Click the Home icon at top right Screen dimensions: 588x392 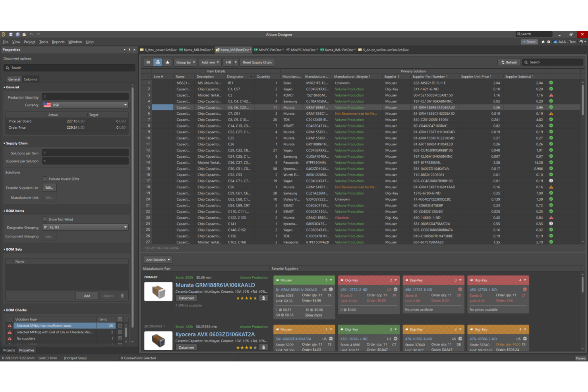coord(543,42)
